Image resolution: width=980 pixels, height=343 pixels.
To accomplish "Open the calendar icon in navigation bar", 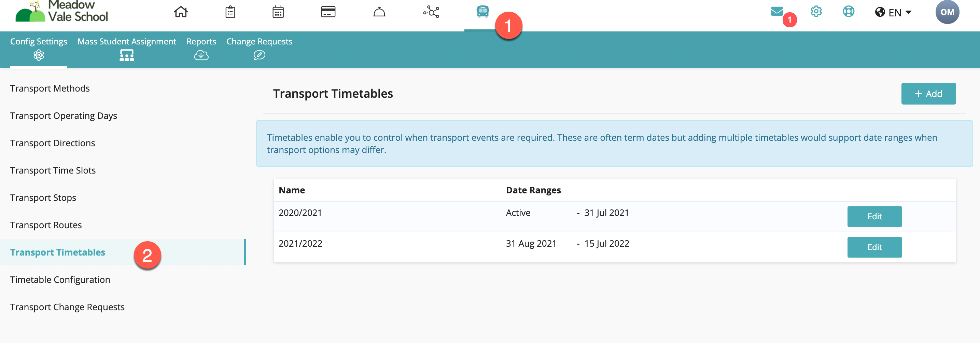I will pos(278,12).
